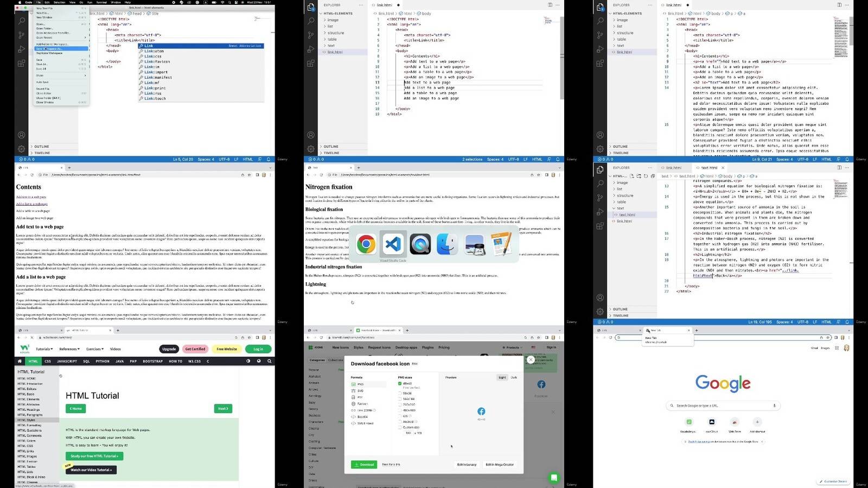
Task: Click the W3Schools home icon in navbar
Action: coord(20,361)
